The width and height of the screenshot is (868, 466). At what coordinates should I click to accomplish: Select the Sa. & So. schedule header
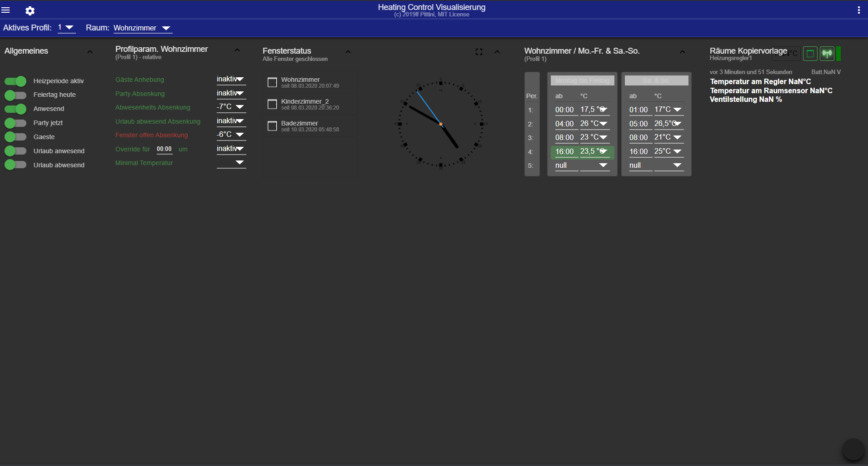coord(656,80)
